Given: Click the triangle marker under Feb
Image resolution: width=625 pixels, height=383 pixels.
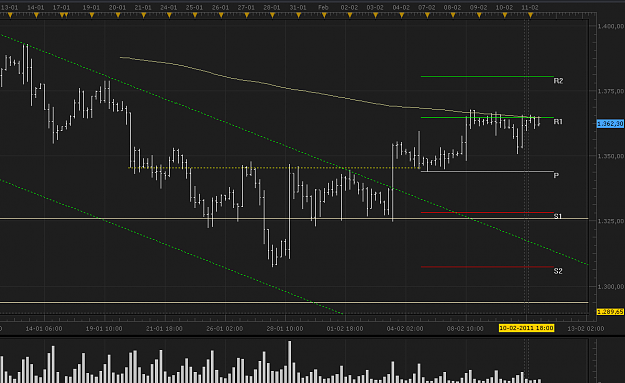Looking at the screenshot, I should (324, 15).
